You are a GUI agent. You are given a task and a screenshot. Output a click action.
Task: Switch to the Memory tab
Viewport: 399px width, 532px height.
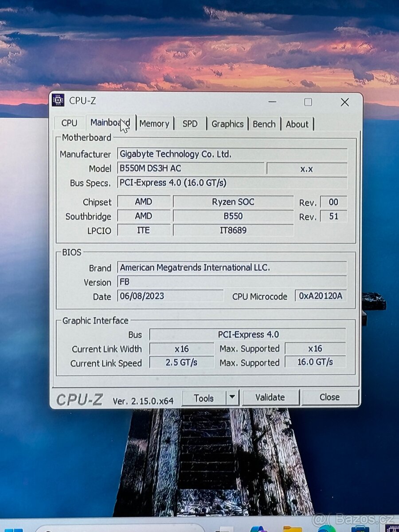pyautogui.click(x=154, y=124)
